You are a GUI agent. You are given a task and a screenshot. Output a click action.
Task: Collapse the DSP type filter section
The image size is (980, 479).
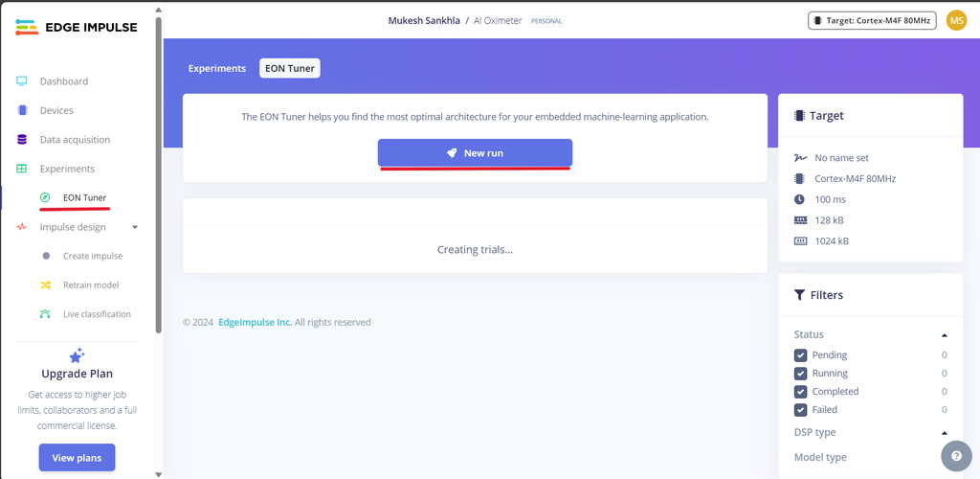point(945,433)
